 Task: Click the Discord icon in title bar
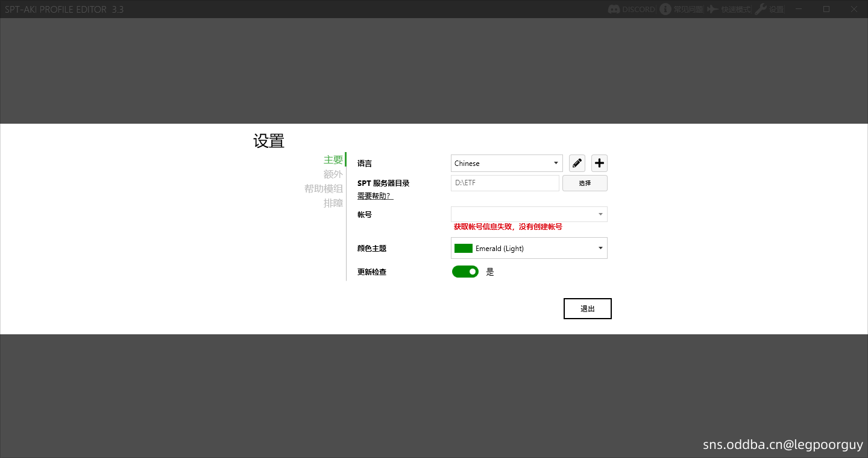(x=614, y=9)
